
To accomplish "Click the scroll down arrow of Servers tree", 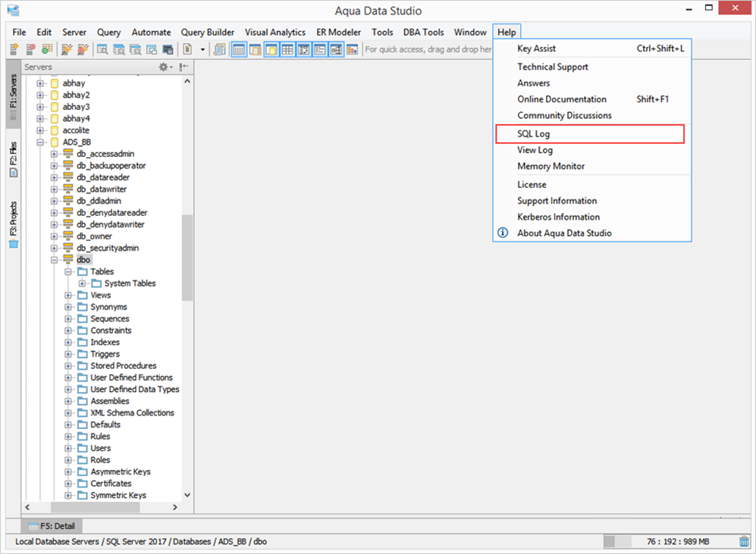I will pos(187,495).
